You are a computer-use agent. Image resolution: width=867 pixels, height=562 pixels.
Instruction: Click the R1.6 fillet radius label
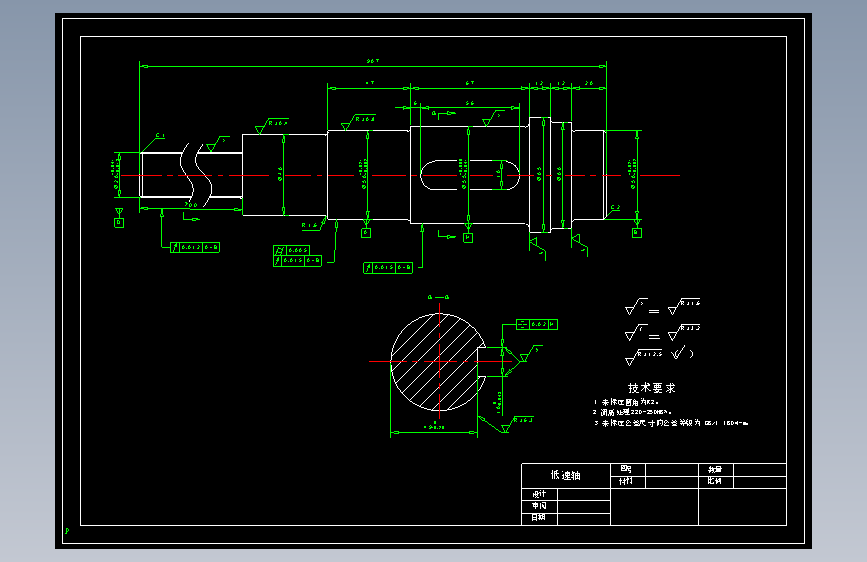click(310, 226)
